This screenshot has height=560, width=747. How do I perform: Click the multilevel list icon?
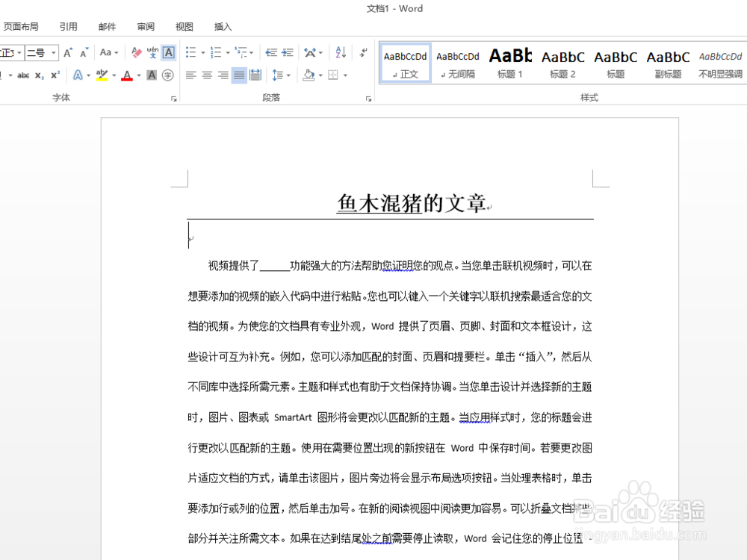(x=241, y=52)
